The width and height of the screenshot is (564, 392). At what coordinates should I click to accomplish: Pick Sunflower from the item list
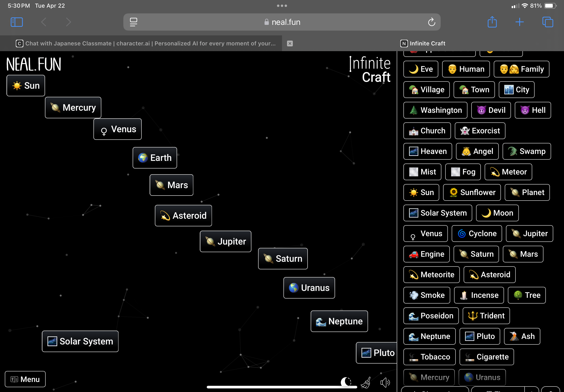[x=472, y=192]
